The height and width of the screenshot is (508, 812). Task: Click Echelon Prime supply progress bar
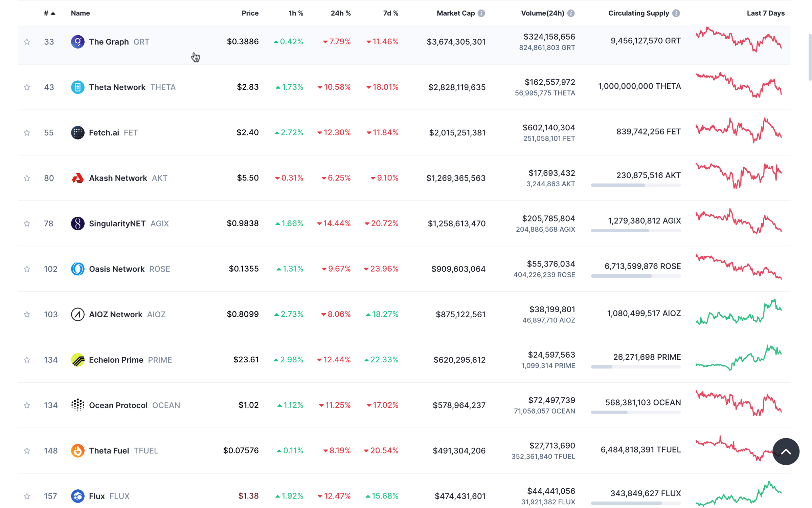coord(636,367)
